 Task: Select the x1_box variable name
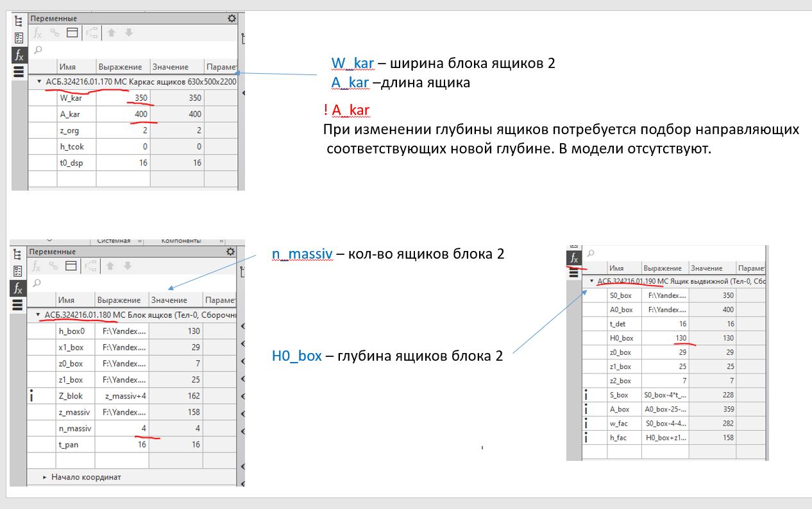coord(71,347)
